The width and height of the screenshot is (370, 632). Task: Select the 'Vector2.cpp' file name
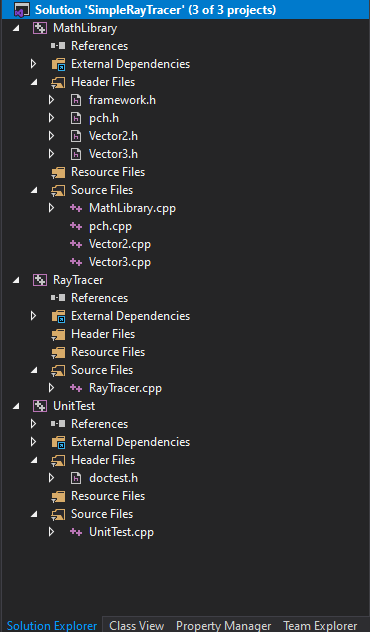120,244
